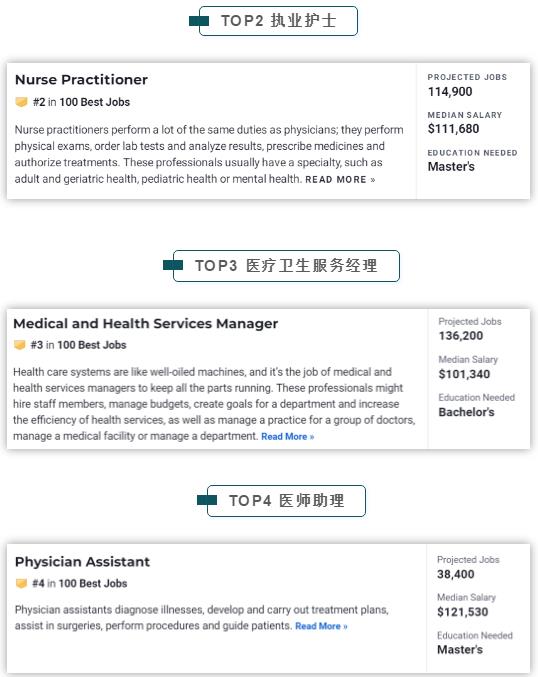Screen dimensions: 538x677
Task: Click the Medical and Health Services Manager title
Action: 146,323
